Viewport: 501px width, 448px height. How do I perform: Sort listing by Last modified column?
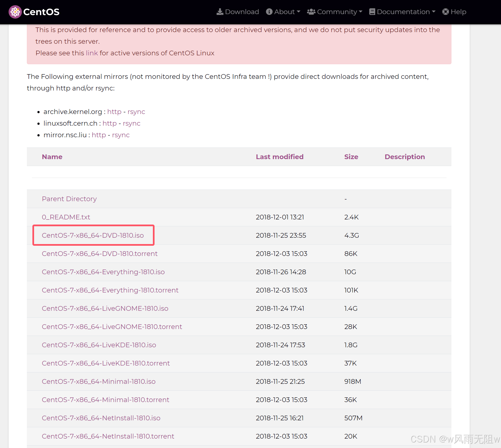280,157
